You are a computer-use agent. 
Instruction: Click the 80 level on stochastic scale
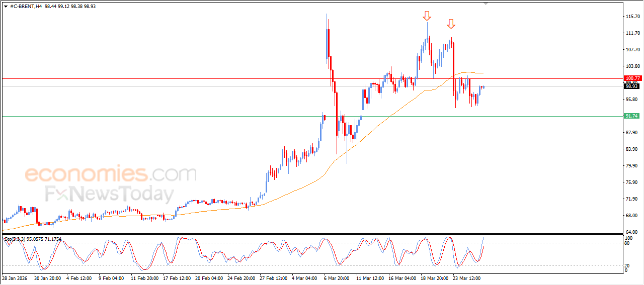pos(627,243)
